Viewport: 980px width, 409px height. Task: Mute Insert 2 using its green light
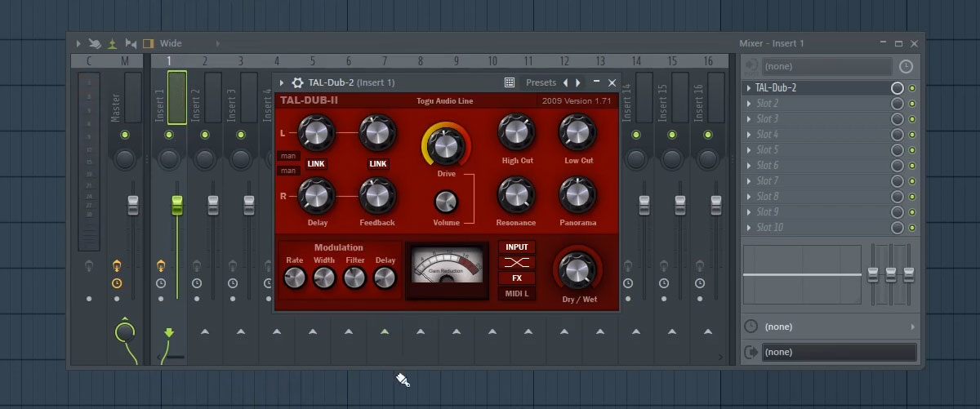pos(205,135)
